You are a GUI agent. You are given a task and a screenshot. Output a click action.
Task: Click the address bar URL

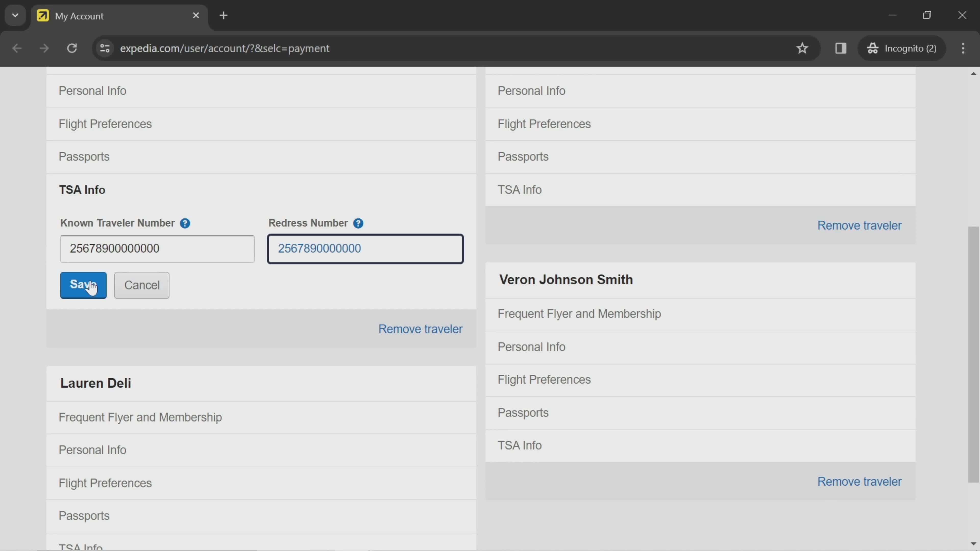pos(225,48)
